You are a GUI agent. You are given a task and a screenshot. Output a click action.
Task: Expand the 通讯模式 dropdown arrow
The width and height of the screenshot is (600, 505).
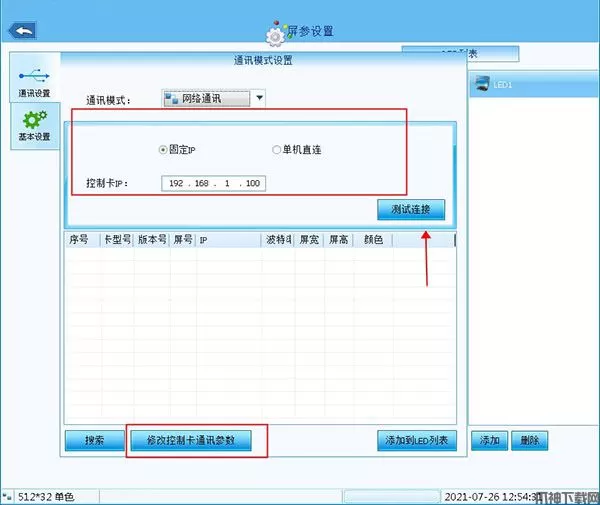coord(259,98)
